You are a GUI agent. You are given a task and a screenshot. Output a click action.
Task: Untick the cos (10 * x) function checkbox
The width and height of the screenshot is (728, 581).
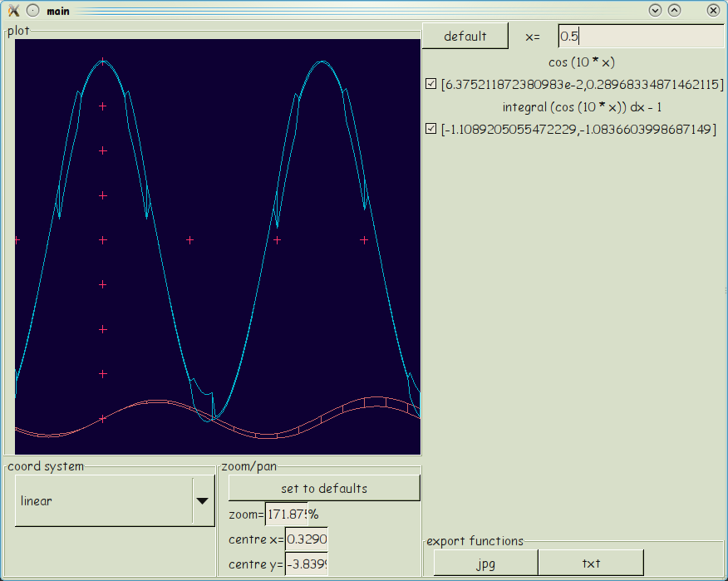(x=430, y=85)
